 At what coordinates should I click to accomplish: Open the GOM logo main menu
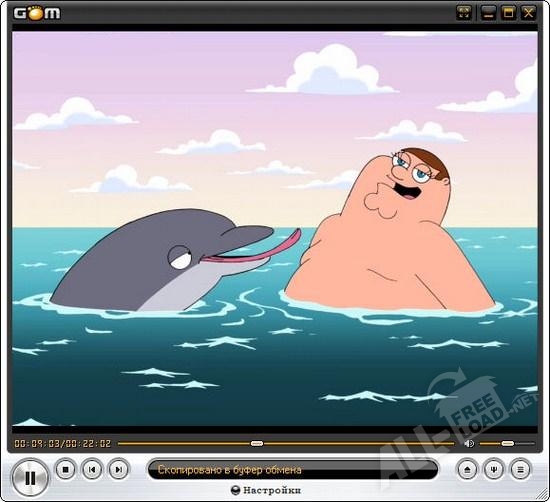click(37, 13)
